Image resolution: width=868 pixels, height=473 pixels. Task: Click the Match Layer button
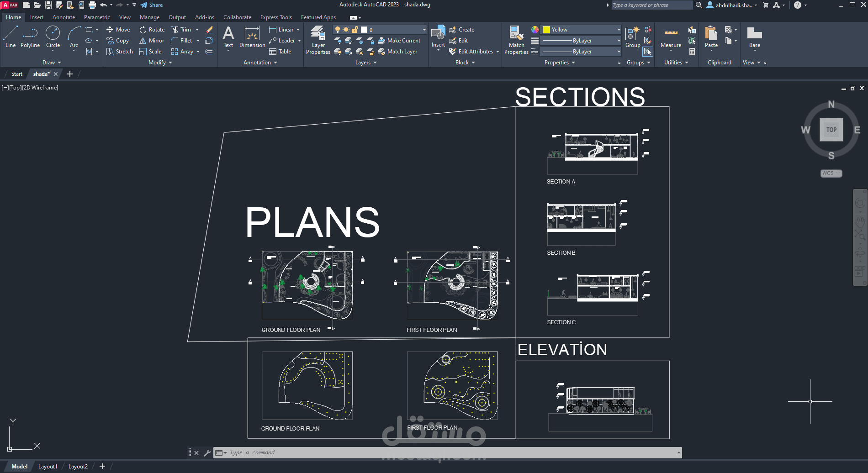397,52
